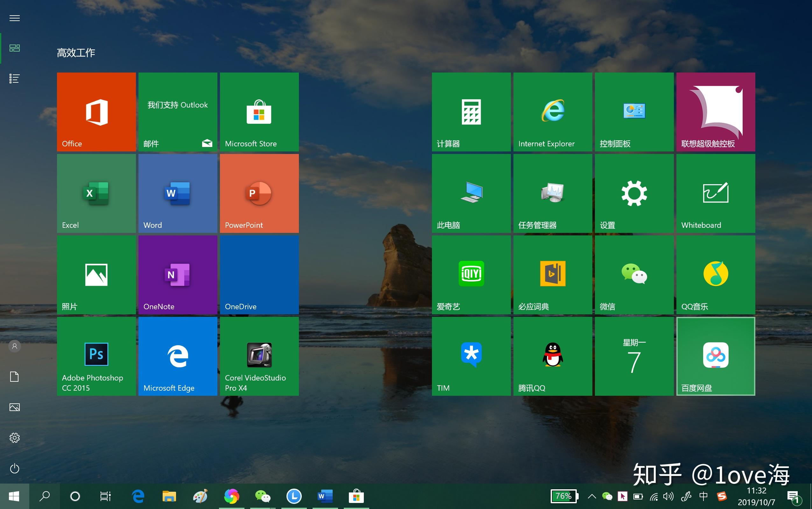Click the Windows Start button
812x509 pixels.
14,496
